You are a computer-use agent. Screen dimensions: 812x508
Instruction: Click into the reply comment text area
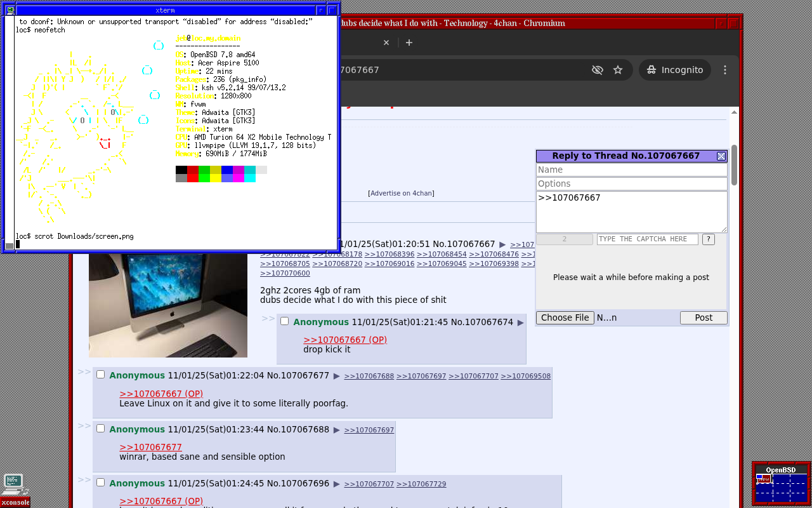coord(632,212)
